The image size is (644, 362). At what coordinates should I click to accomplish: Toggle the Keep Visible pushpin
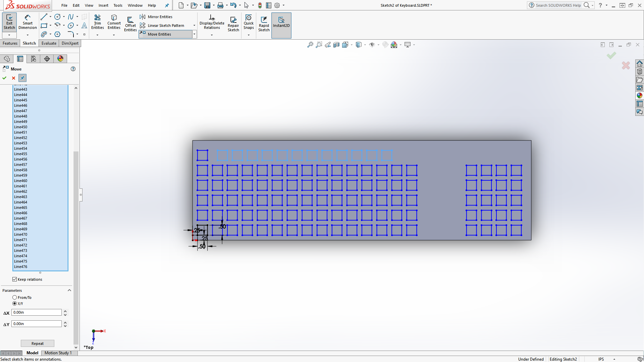coord(22,78)
